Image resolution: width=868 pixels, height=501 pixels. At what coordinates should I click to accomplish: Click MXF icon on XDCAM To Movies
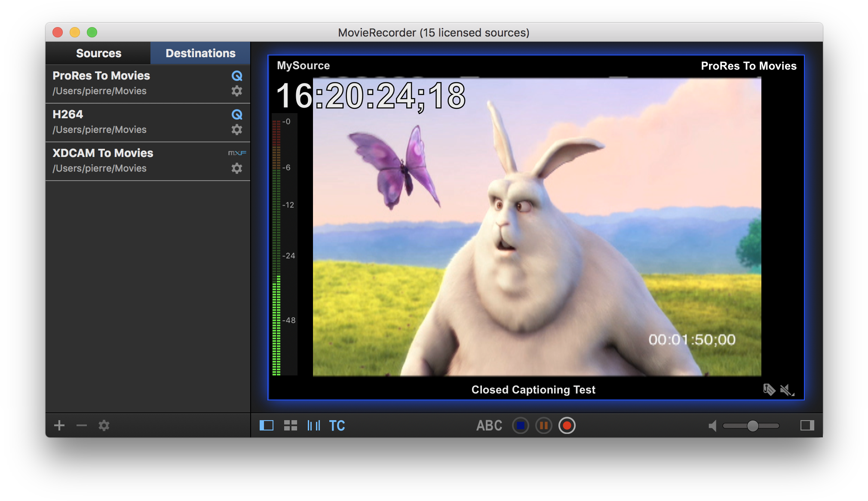coord(237,153)
